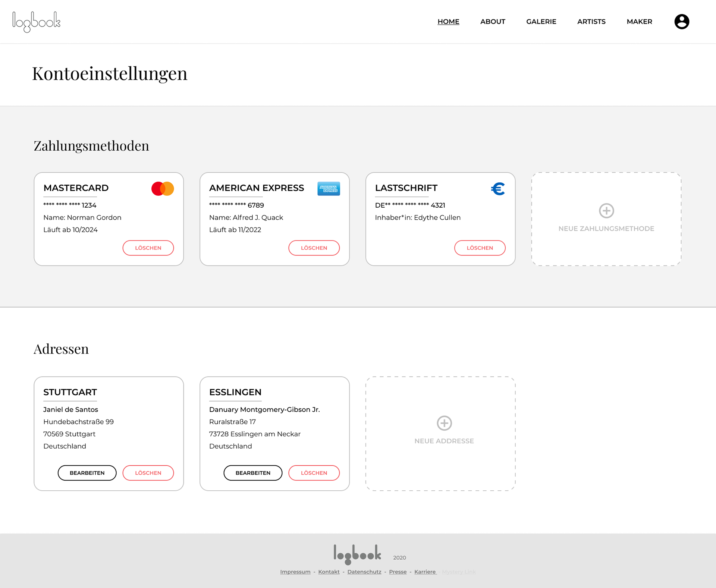Open the Datenschutz footer link
716x588 pixels.
364,572
